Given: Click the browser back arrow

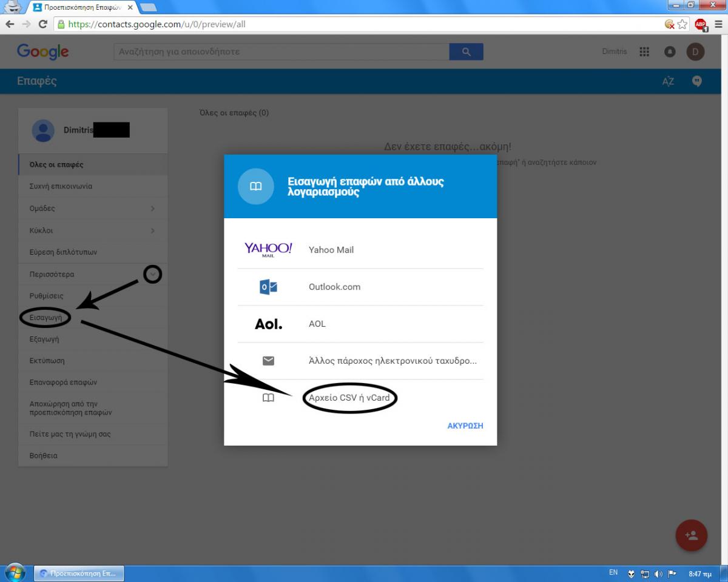Looking at the screenshot, I should (10, 24).
